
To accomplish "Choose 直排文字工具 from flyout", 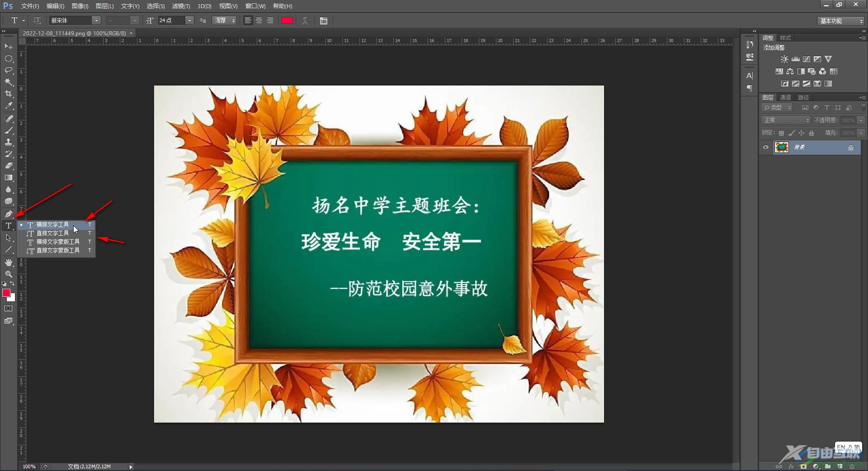I will (57, 233).
